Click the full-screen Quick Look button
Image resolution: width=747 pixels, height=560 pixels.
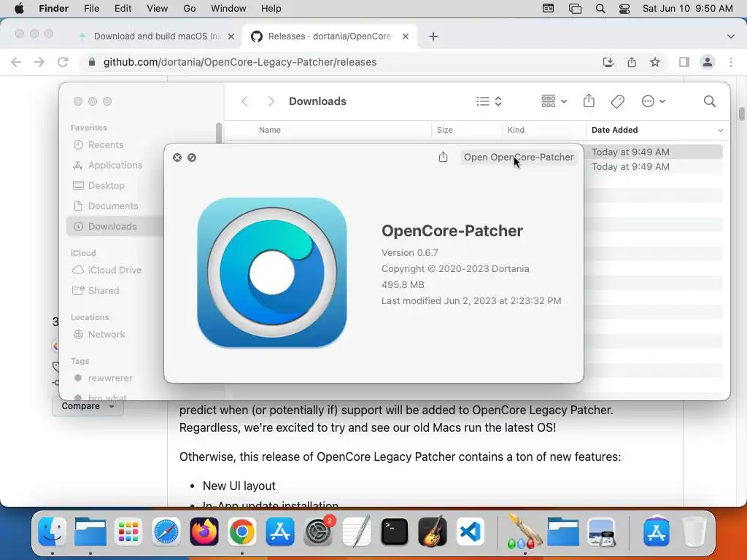click(x=192, y=157)
